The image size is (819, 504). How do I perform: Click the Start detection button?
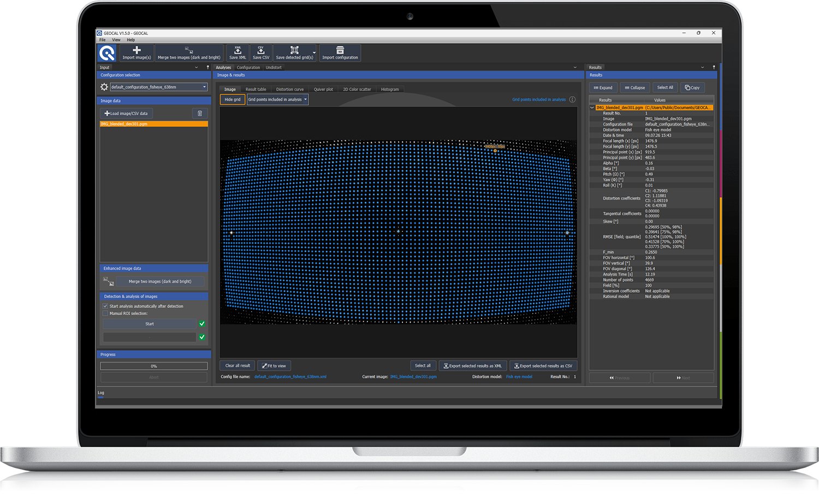[150, 324]
